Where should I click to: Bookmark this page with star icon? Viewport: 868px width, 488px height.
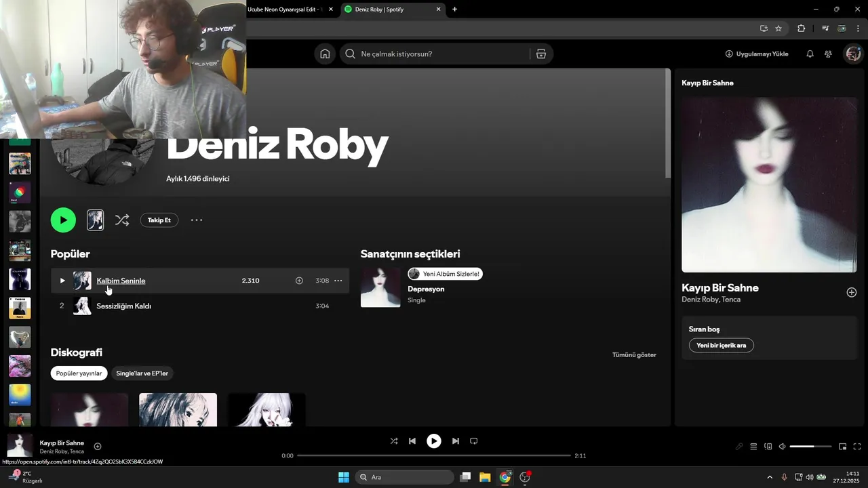778,28
